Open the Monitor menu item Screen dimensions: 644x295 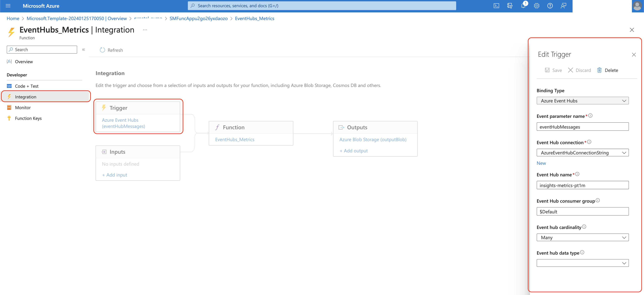(23, 108)
